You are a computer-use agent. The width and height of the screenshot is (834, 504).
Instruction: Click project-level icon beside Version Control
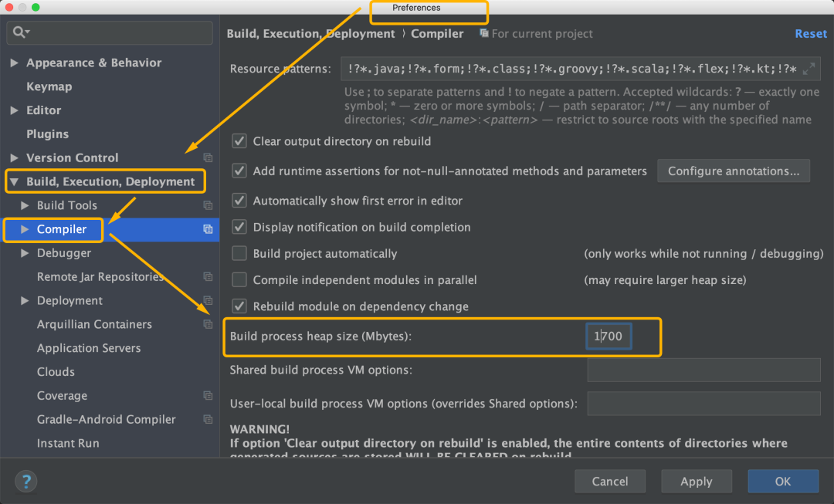click(208, 157)
